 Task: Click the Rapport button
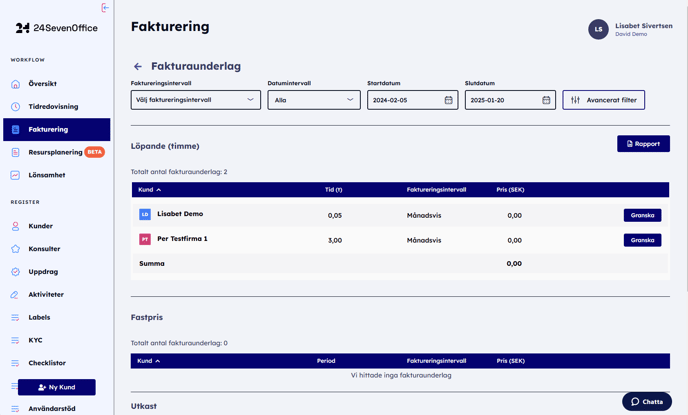point(643,144)
